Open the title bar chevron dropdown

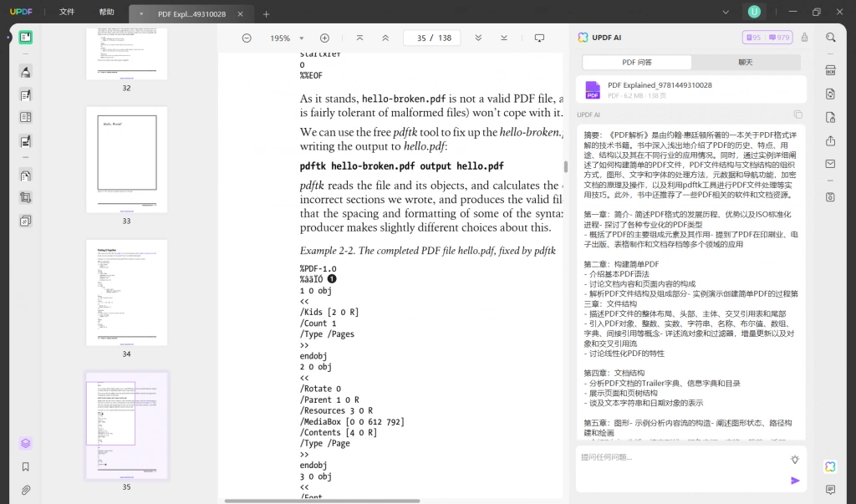click(x=726, y=12)
